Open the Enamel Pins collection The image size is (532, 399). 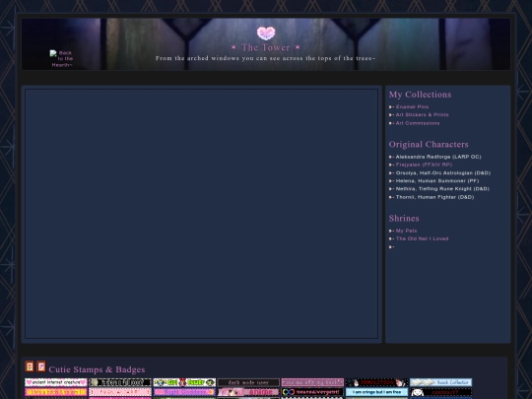412,106
